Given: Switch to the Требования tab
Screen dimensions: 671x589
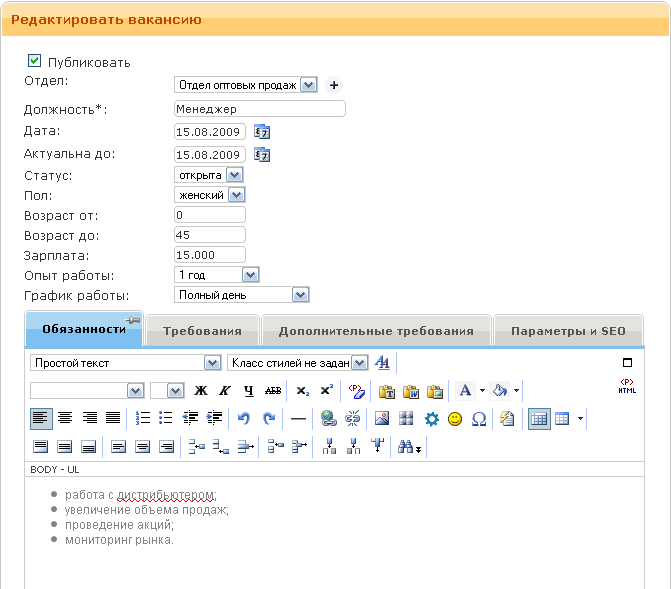Looking at the screenshot, I should [x=202, y=331].
